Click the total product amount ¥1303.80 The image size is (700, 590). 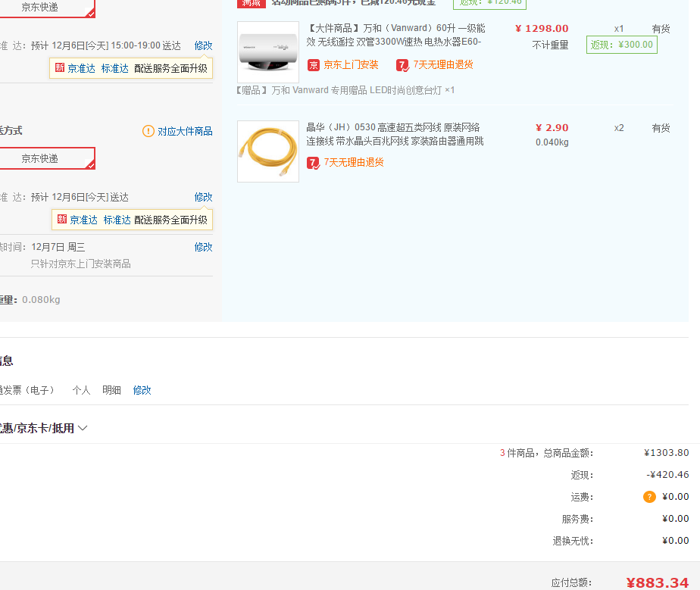[666, 453]
